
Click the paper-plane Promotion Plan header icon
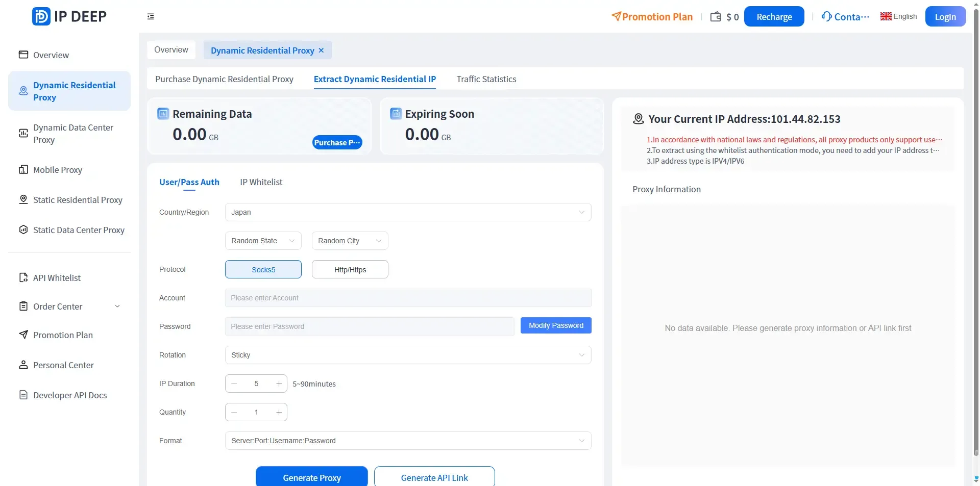coord(616,16)
